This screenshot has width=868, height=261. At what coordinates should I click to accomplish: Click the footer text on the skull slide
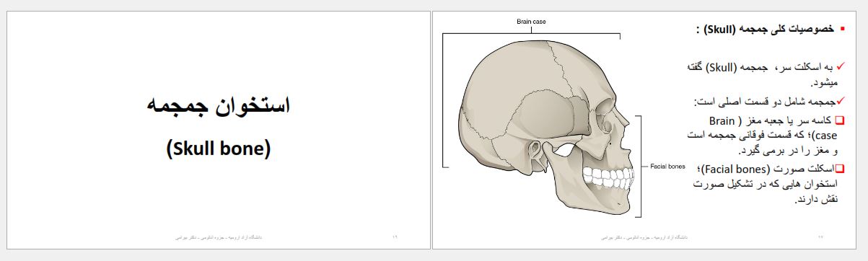(644, 236)
